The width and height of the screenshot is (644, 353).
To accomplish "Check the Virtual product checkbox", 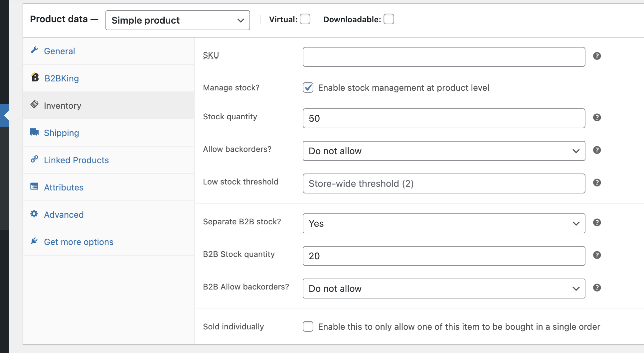I will 305,19.
